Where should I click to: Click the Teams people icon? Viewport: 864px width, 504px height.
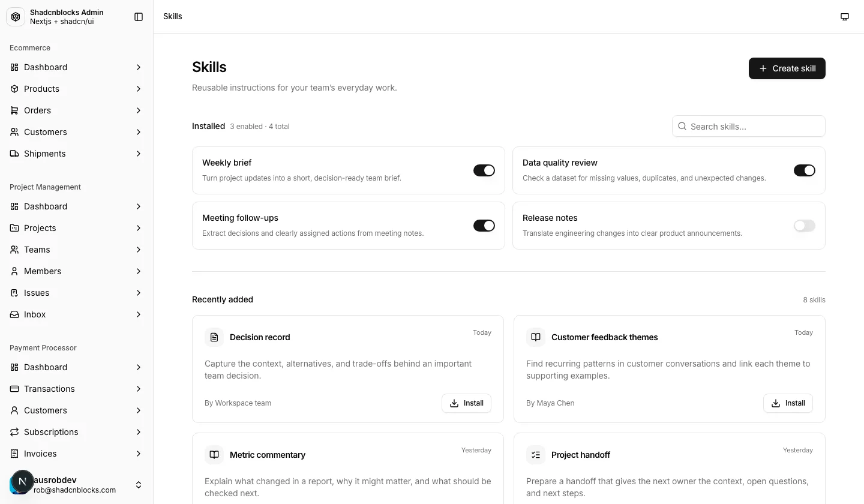click(14, 250)
